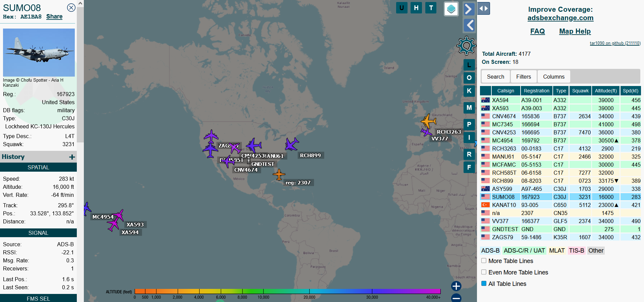Select the MANU61 row in aircraft table

(560, 157)
